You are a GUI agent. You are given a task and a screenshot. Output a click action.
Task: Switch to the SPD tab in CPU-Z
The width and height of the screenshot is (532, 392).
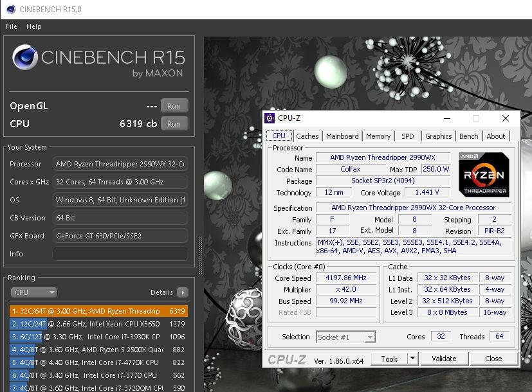408,136
